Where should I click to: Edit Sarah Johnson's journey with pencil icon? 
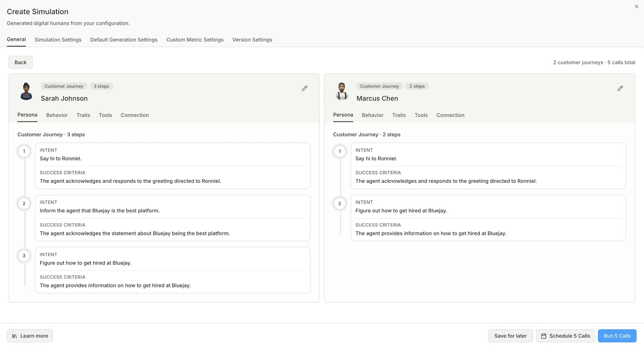305,88
